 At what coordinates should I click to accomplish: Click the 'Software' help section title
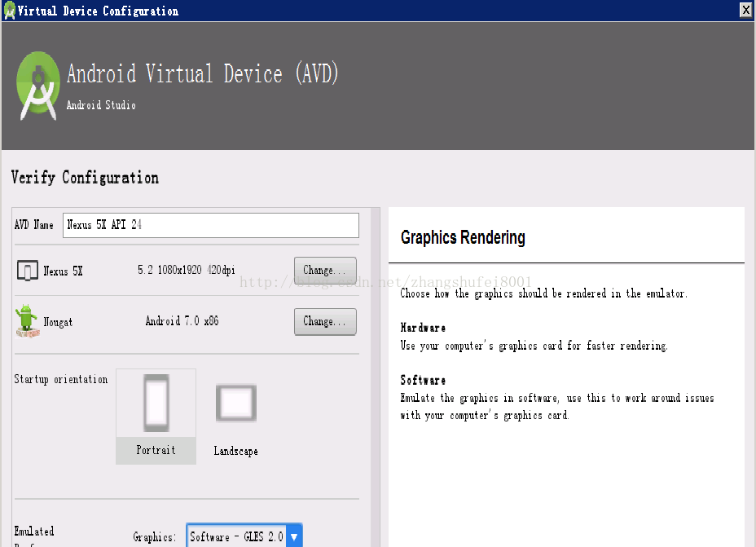coord(423,380)
